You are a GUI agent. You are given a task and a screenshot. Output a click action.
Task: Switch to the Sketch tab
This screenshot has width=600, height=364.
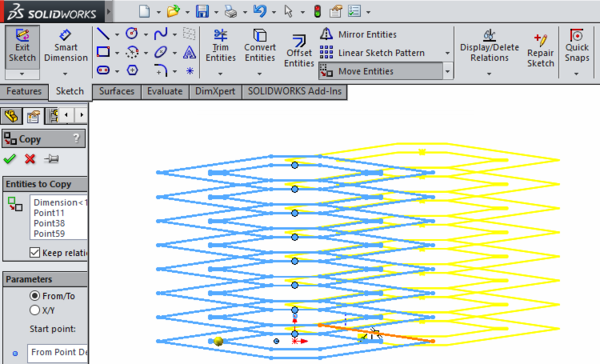click(70, 91)
